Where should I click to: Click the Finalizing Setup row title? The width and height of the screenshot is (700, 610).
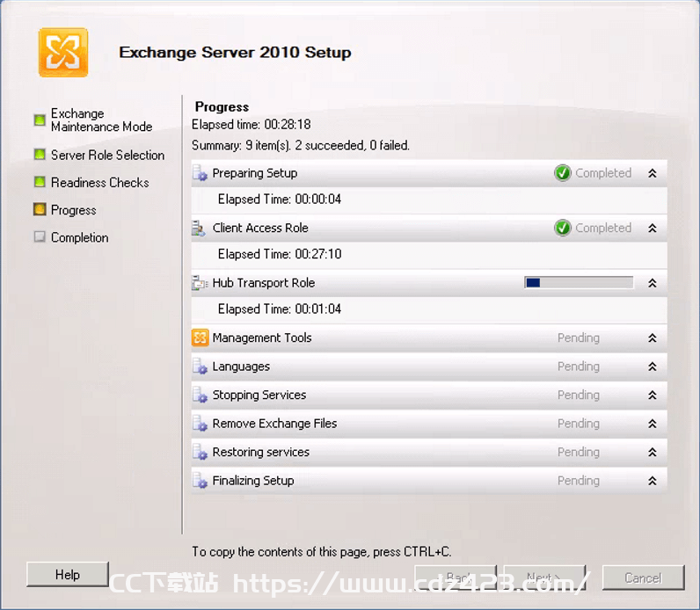pos(253,481)
